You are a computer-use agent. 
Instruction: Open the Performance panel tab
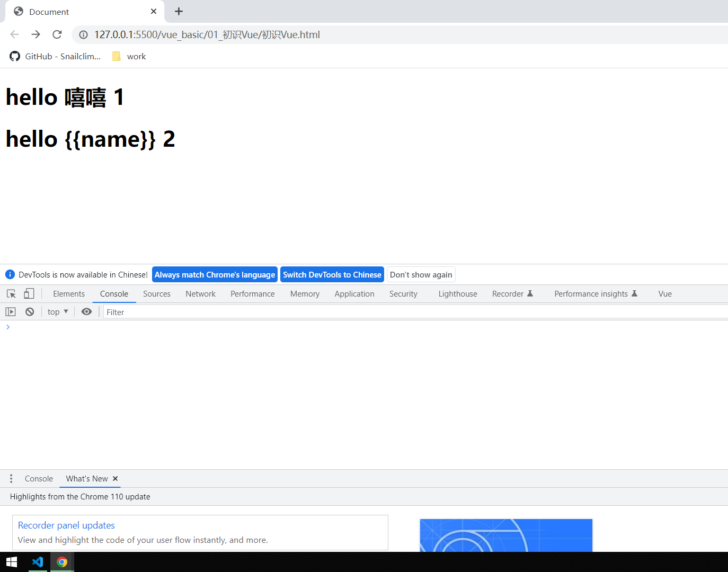click(253, 294)
